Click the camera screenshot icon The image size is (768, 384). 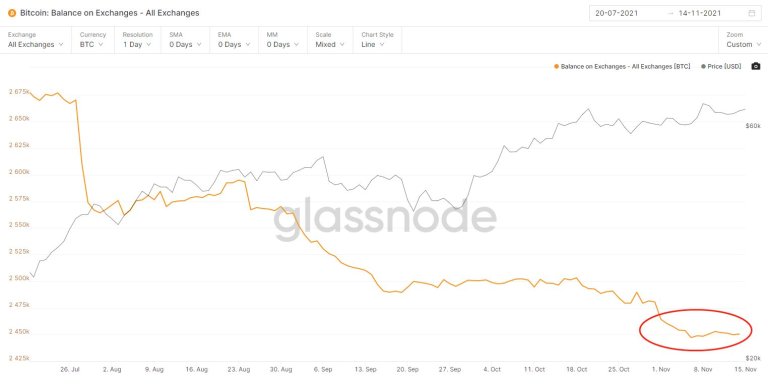[756, 66]
